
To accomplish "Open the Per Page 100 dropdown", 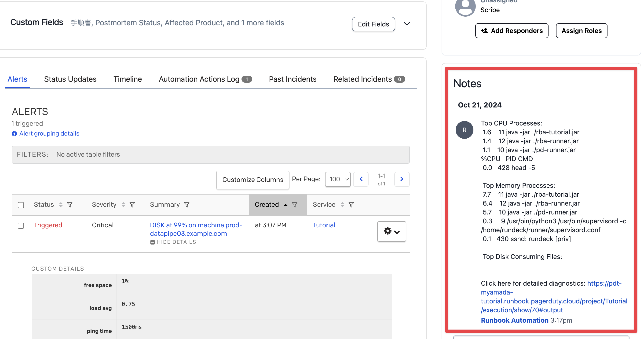I will click(x=338, y=179).
